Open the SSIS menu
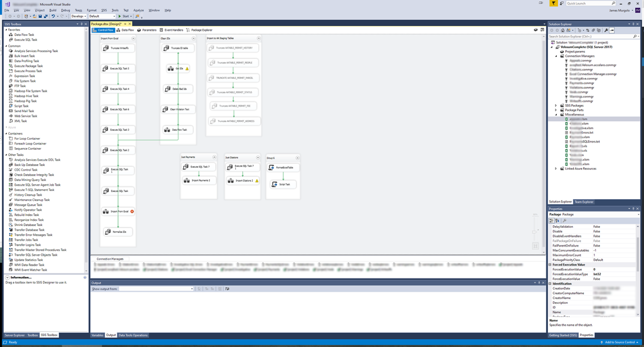Screen dimensions: 644x347 coord(104,10)
